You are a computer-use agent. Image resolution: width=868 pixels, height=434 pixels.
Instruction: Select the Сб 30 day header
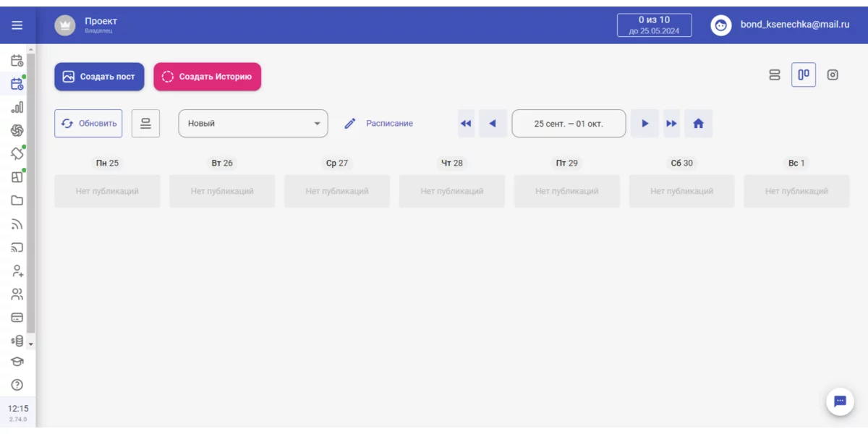(682, 163)
